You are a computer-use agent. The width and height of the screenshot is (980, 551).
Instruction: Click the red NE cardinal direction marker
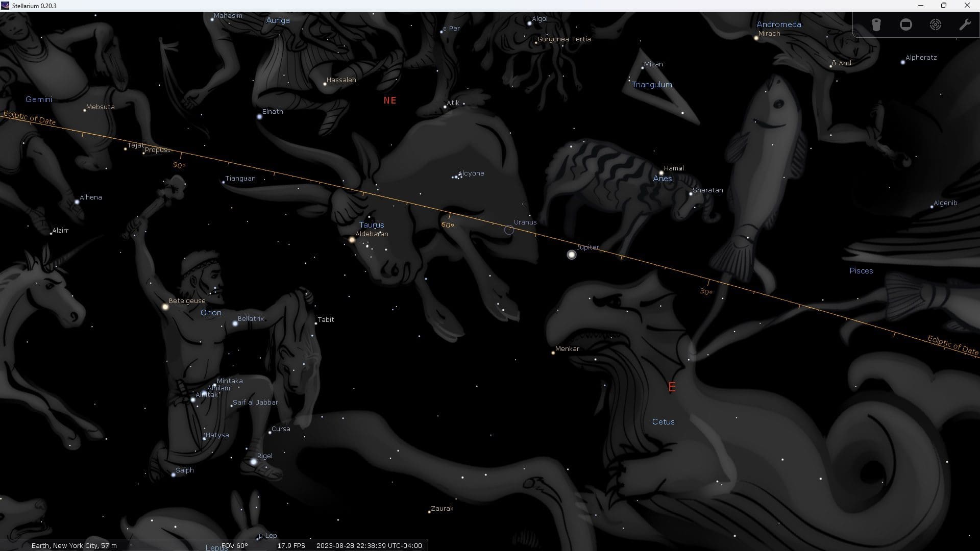[390, 101]
